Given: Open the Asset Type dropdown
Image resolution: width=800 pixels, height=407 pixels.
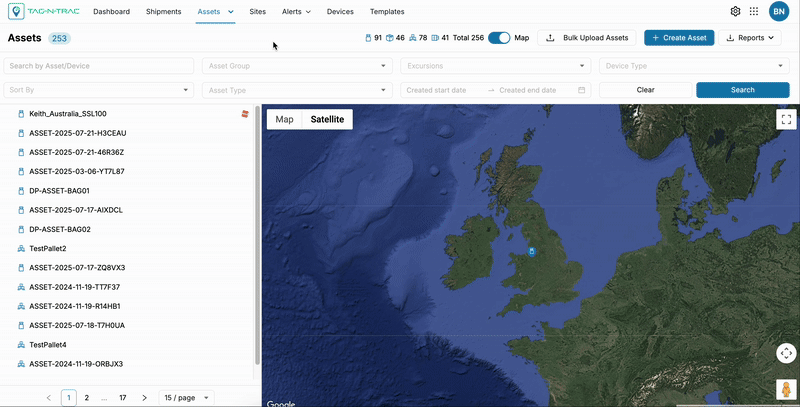Looking at the screenshot, I should pos(297,90).
